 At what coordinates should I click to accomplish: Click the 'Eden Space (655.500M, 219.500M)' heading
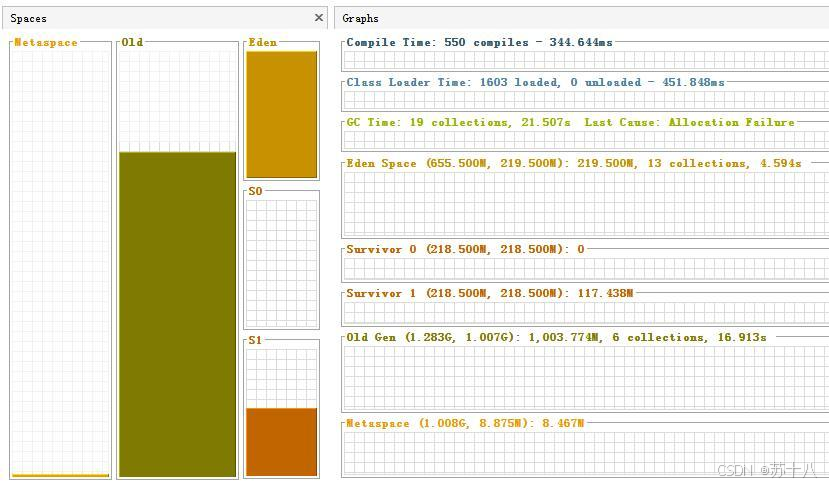pyautogui.click(x=458, y=163)
